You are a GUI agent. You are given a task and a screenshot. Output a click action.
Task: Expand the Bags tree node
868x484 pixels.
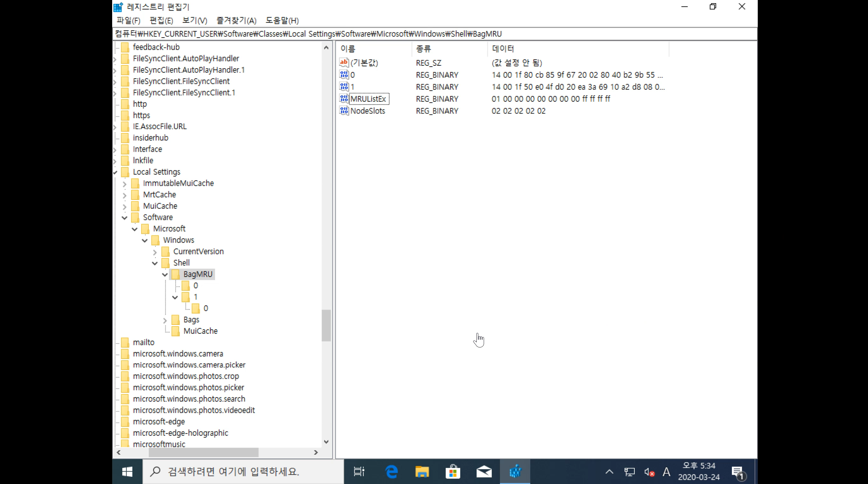(165, 320)
